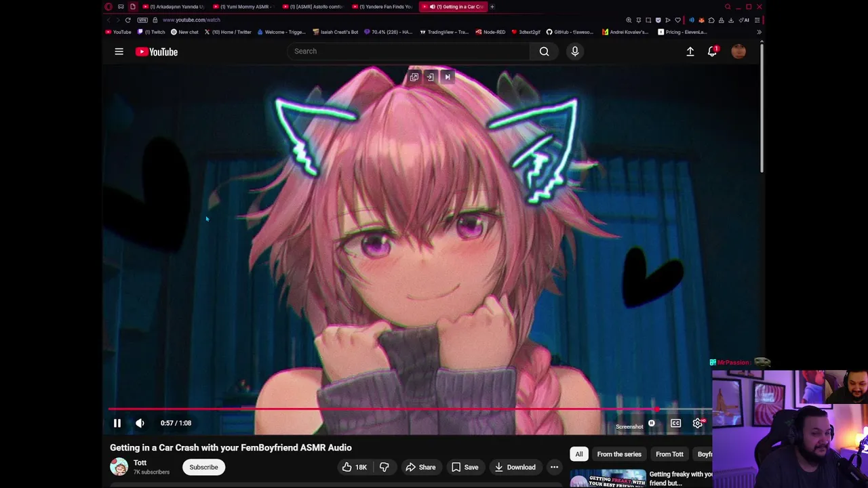This screenshot has height=488, width=868.
Task: Open Home / Twitter bookmark
Action: 228,32
